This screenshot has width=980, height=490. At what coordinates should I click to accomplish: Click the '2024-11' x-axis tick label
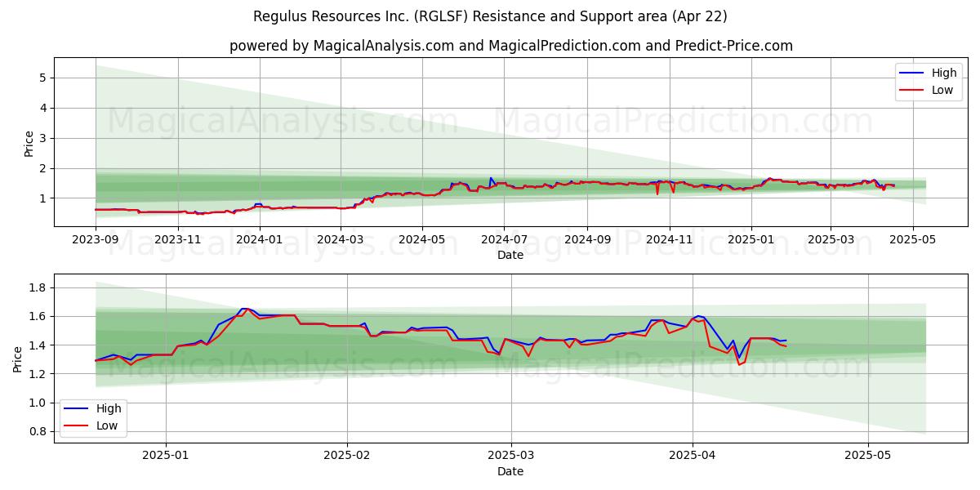(x=669, y=239)
